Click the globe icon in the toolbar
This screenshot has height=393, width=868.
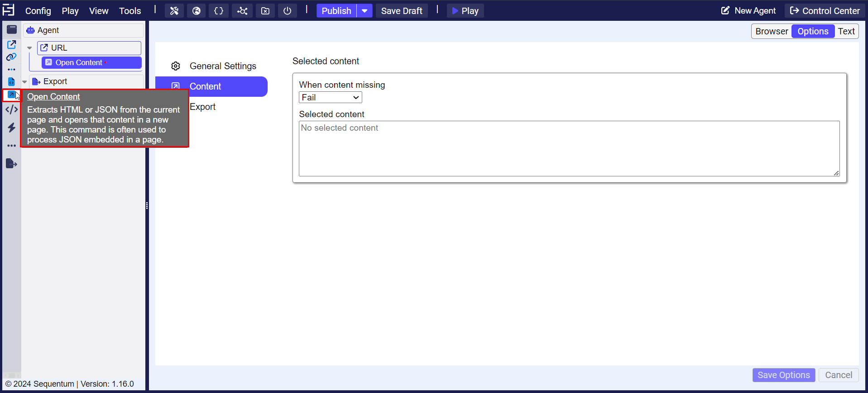coord(197,11)
